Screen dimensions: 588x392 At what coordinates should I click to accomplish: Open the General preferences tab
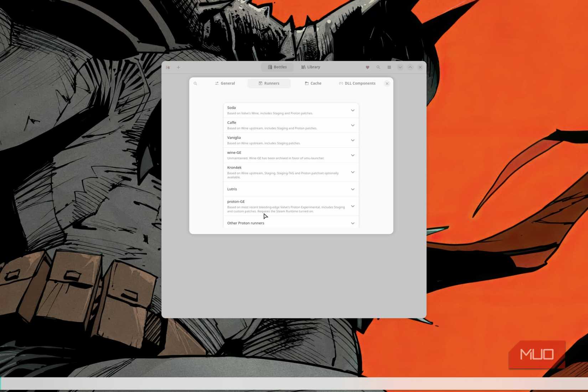[225, 83]
